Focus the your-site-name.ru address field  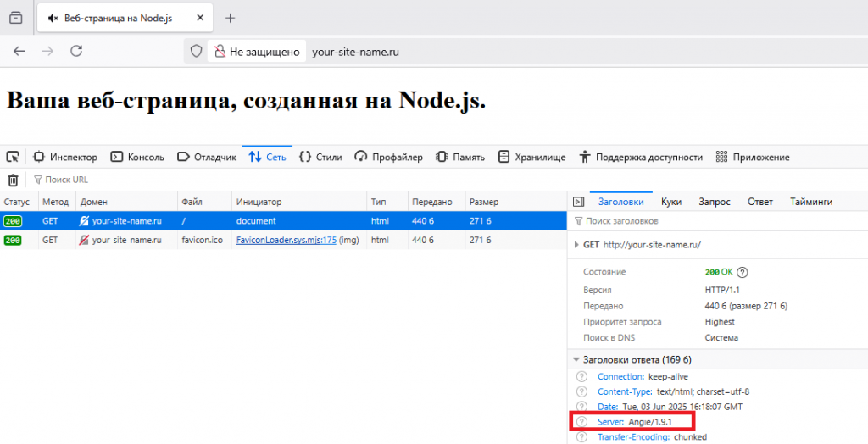(x=355, y=52)
